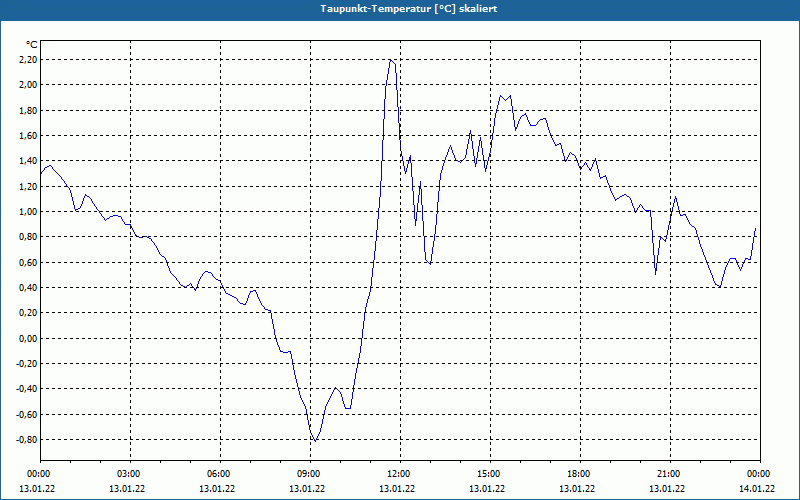This screenshot has width=800, height=500.
Task: Click the 15:00 time label
Action: pos(490,474)
